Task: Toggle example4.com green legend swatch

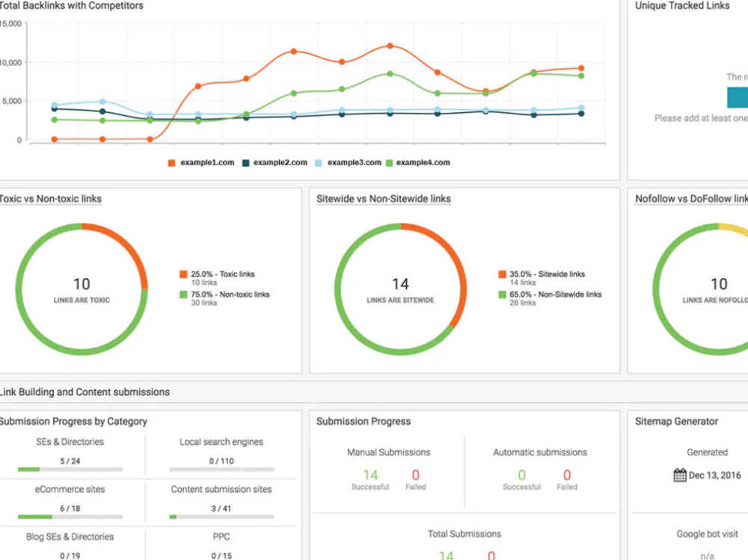Action: [389, 163]
